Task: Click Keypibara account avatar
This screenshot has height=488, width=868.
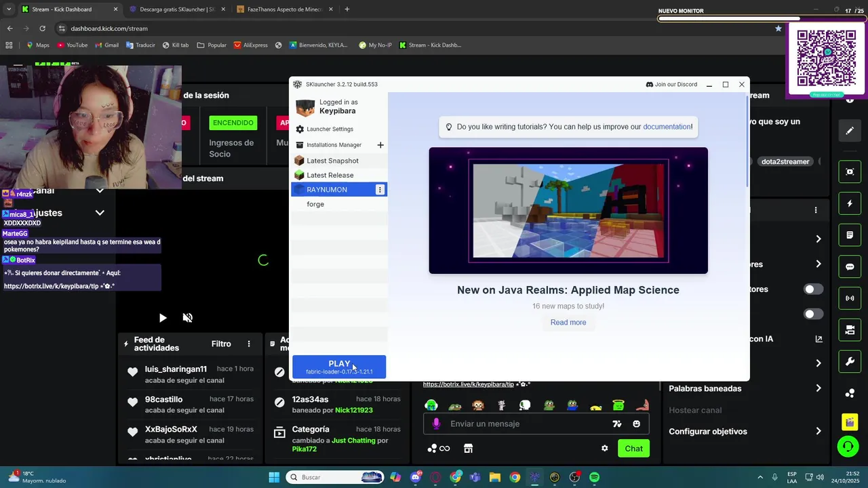Action: tap(306, 107)
